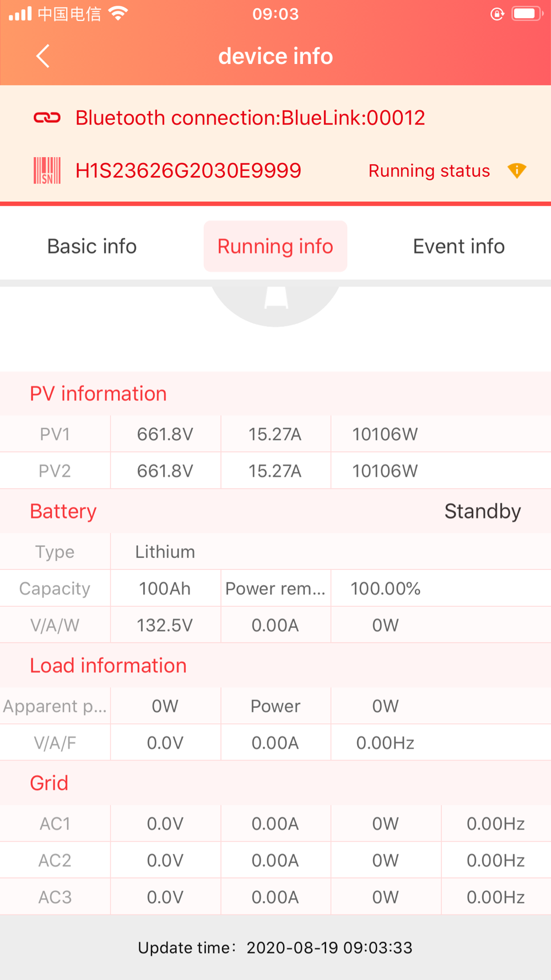The width and height of the screenshot is (551, 980).
Task: Open the Event info tab
Action: [459, 246]
